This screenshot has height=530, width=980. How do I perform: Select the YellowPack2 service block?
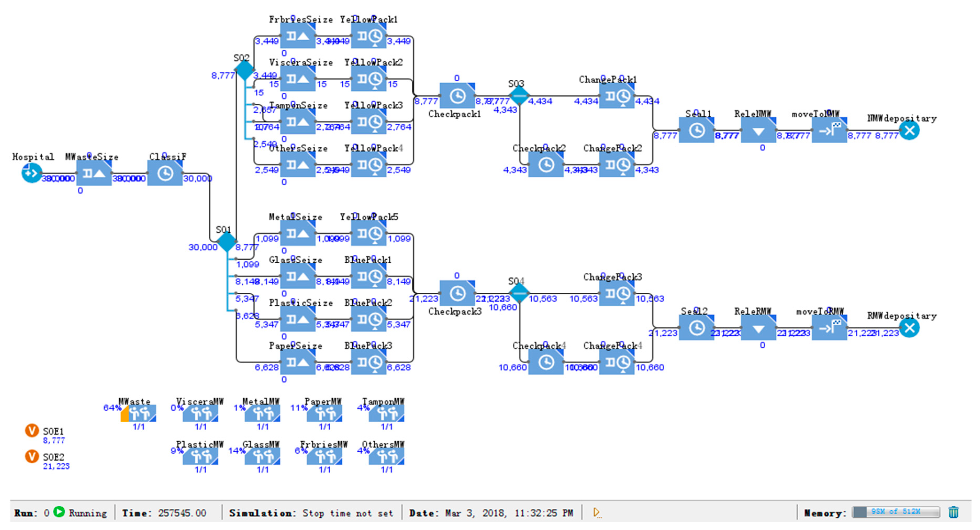[369, 78]
